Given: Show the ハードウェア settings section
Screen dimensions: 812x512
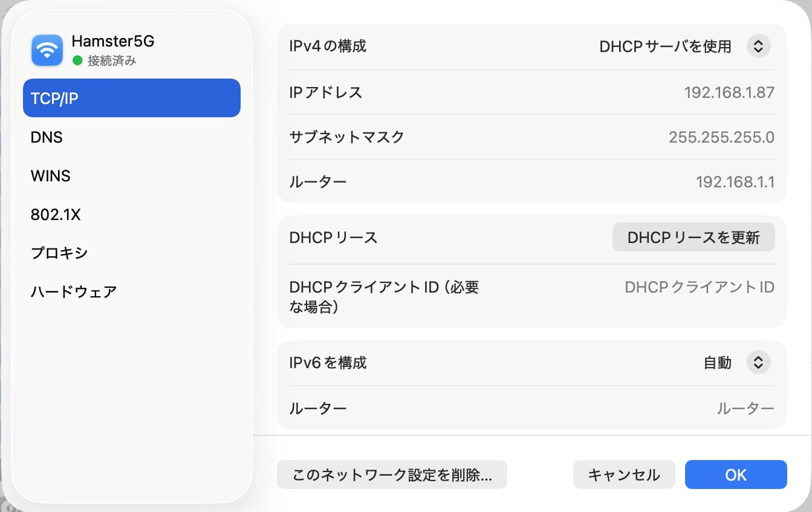Looking at the screenshot, I should click(74, 292).
